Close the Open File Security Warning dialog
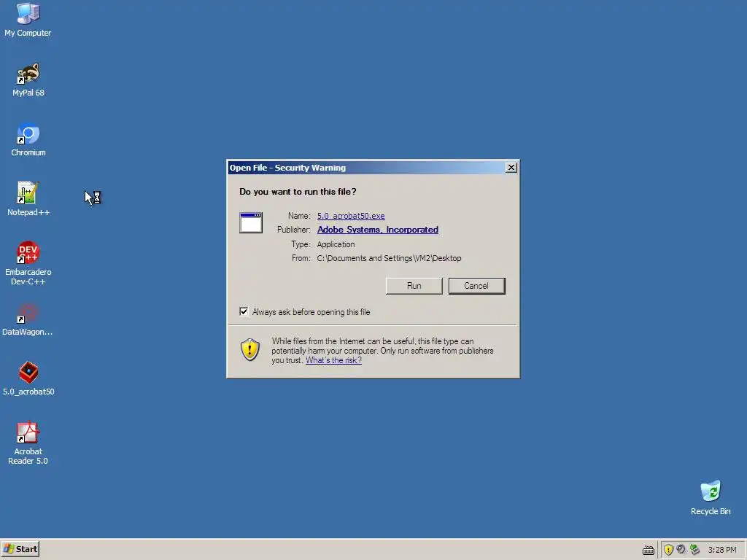The image size is (747, 560). pos(511,167)
